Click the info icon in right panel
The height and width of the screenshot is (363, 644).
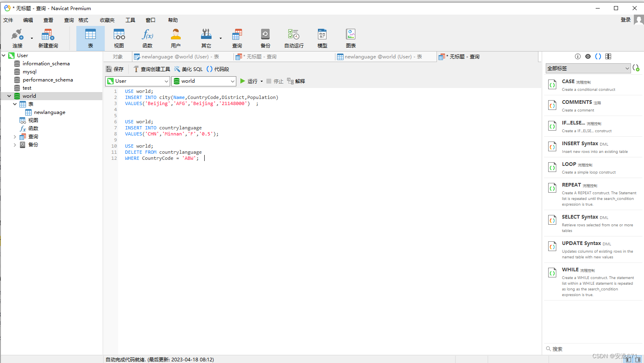tap(578, 56)
